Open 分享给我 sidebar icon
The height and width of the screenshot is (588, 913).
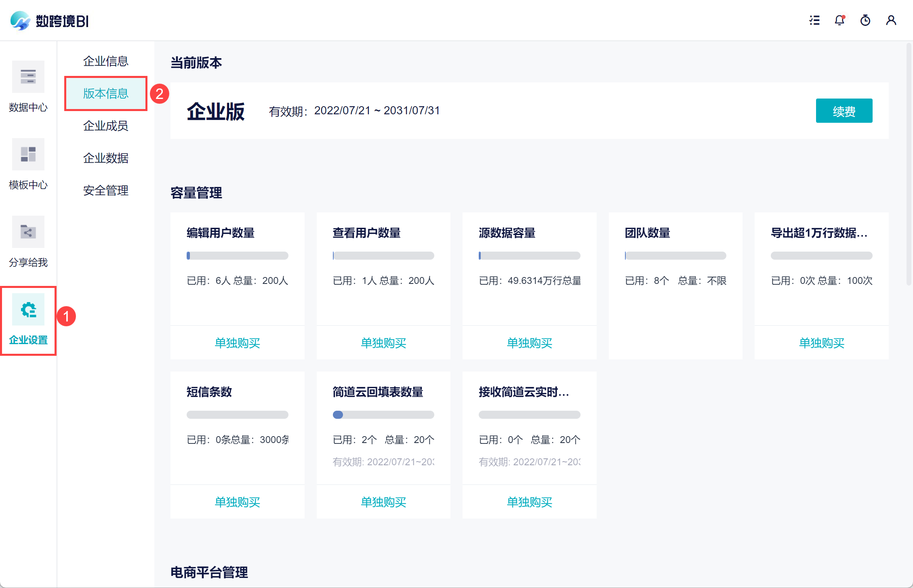click(28, 232)
